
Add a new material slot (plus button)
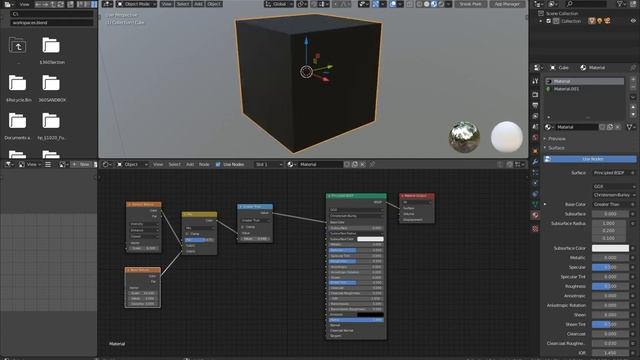coord(633,80)
